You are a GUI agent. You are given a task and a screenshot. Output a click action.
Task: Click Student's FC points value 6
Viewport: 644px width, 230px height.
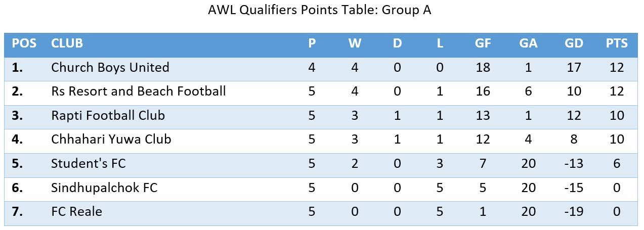click(617, 163)
